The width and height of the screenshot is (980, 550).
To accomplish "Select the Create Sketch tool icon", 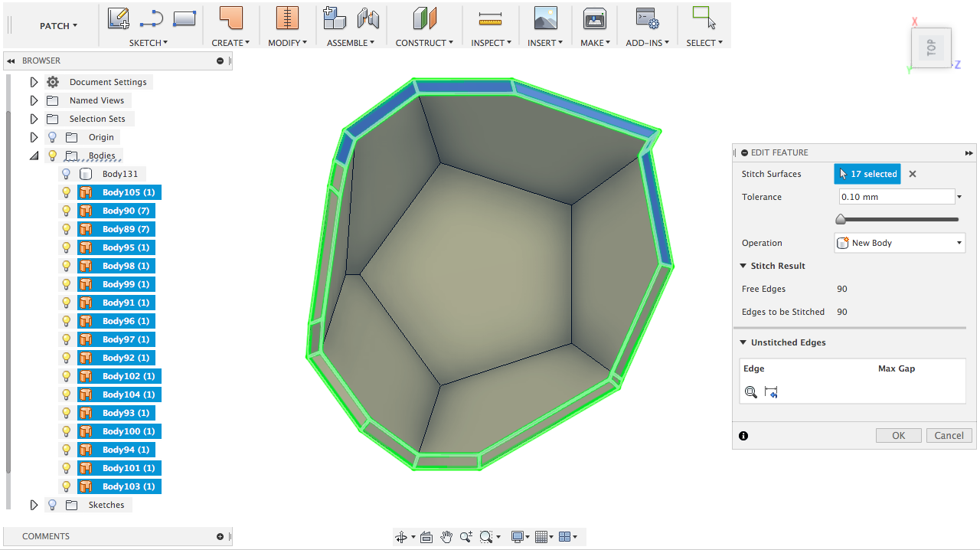I will 118,18.
